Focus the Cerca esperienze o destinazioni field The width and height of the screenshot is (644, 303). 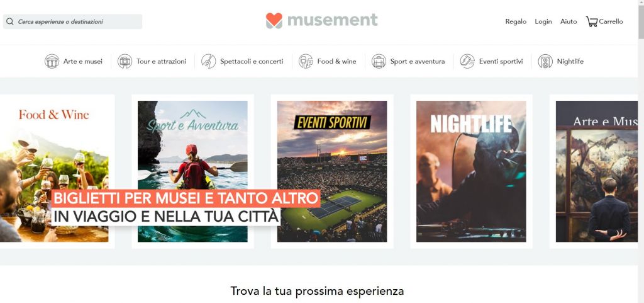click(x=73, y=21)
